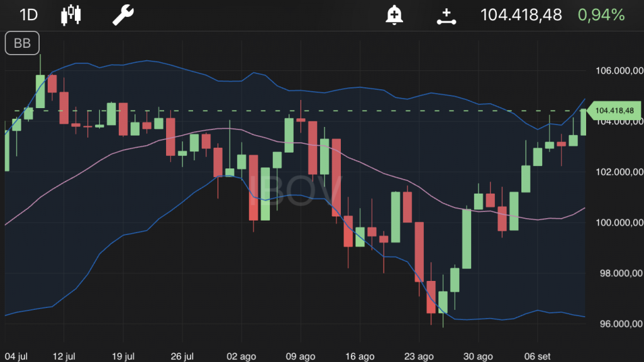Click the 102.000,00 price axis label

pyautogui.click(x=619, y=172)
